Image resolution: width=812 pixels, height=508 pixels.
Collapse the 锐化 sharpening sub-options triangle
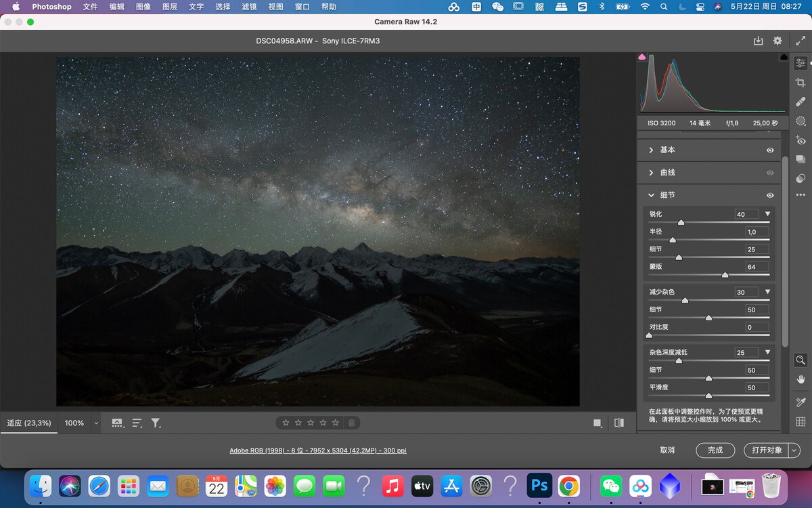(767, 214)
